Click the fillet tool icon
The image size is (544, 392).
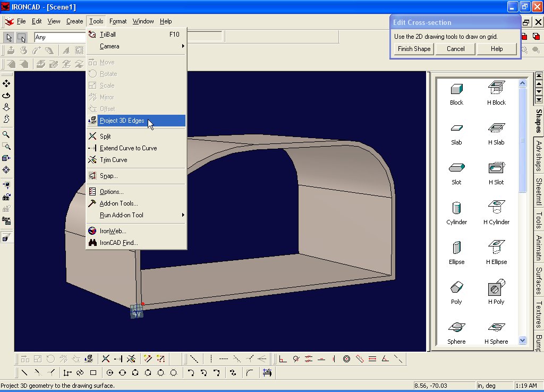tap(250, 373)
